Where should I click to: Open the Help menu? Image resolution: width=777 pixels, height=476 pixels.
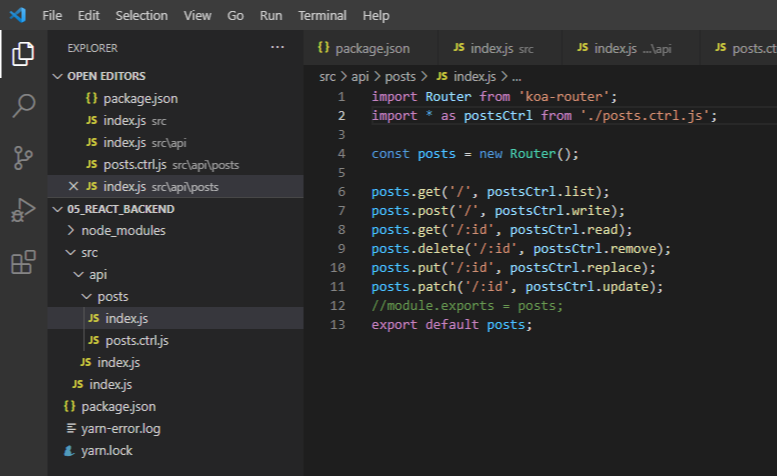click(376, 15)
